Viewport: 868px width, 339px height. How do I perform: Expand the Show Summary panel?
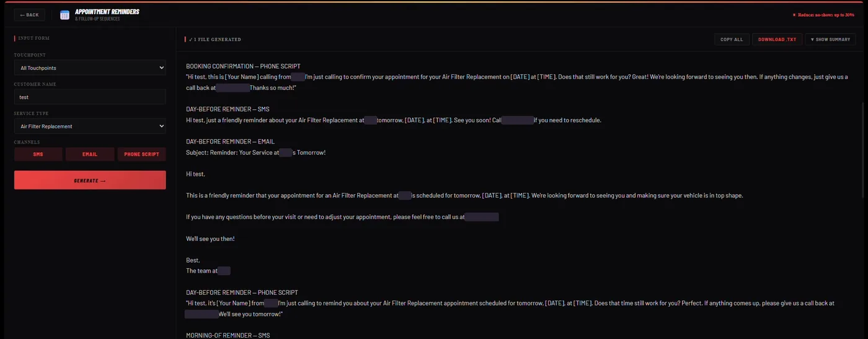(x=830, y=39)
